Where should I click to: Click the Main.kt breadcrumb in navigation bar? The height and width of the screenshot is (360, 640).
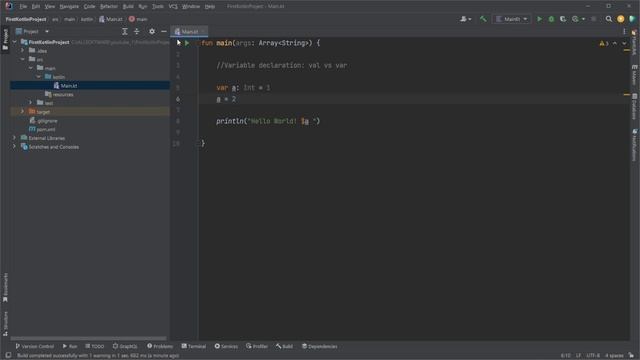[x=111, y=19]
